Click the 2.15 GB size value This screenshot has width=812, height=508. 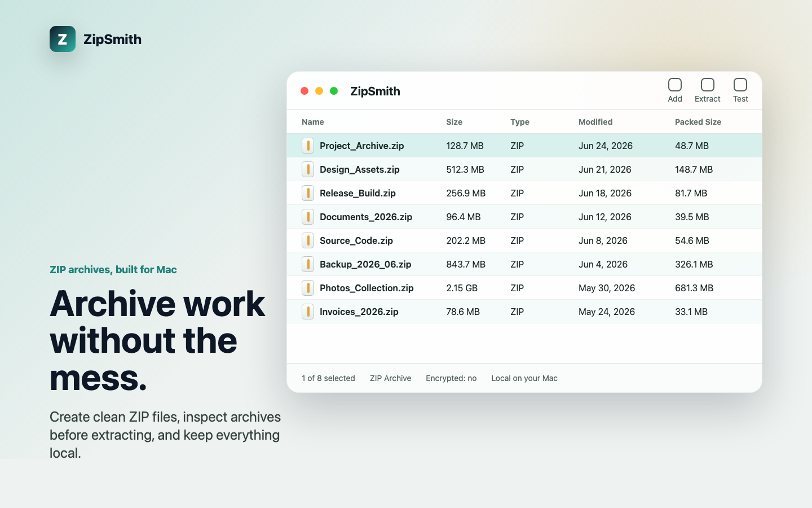462,288
